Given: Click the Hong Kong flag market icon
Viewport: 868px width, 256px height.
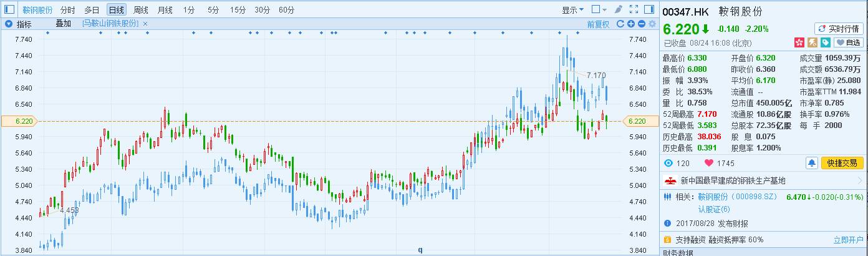Looking at the screenshot, I should click(x=799, y=42).
